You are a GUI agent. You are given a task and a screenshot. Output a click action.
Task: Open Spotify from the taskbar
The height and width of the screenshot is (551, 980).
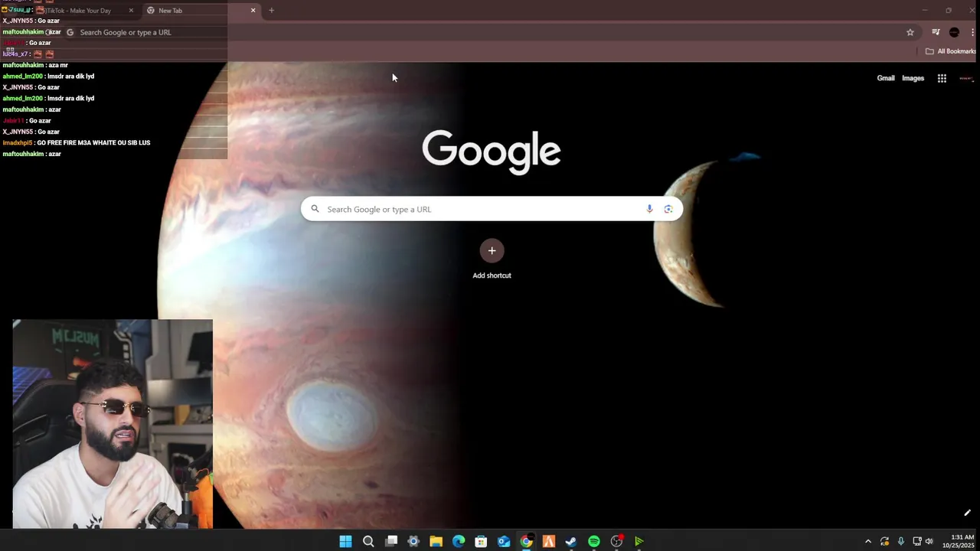[x=594, y=542]
